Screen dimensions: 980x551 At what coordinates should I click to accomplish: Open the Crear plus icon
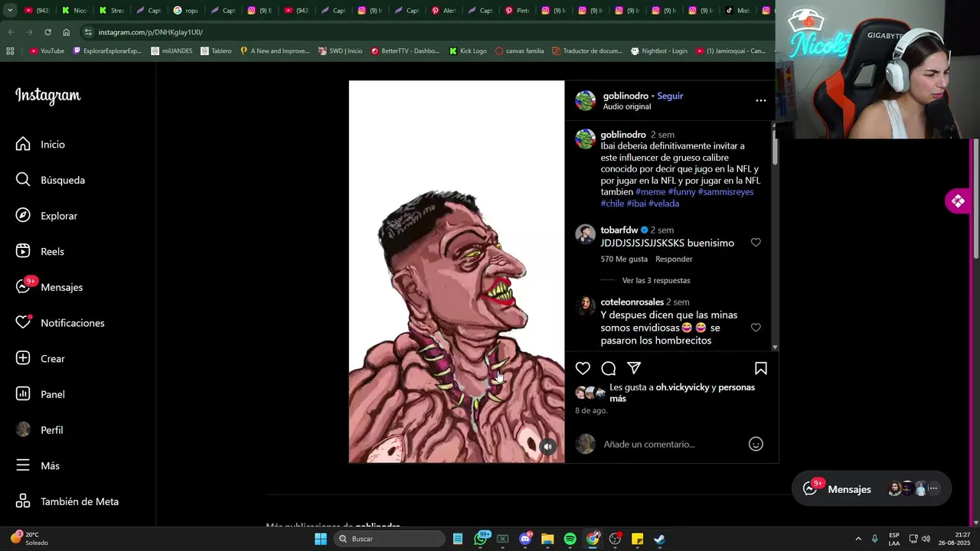(23, 358)
